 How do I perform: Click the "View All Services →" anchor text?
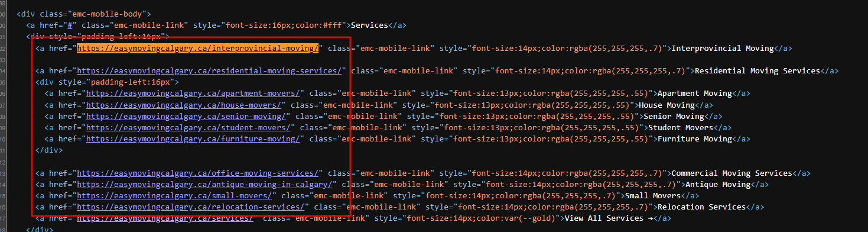click(609, 218)
